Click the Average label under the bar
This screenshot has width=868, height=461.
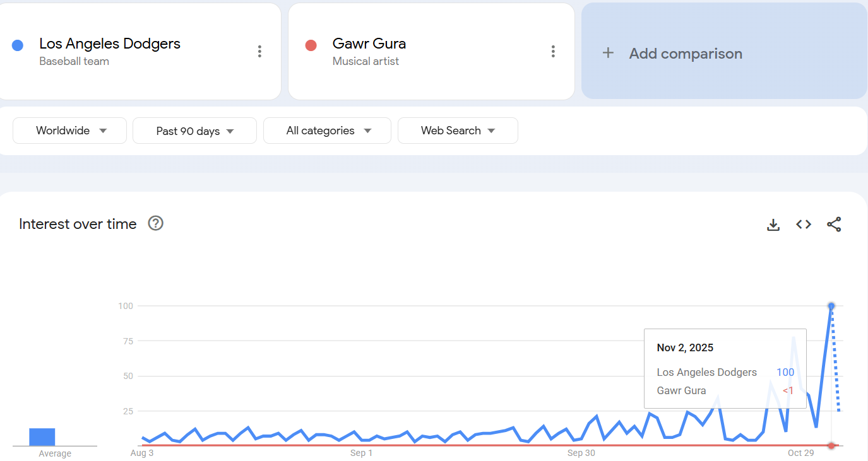[x=55, y=453]
